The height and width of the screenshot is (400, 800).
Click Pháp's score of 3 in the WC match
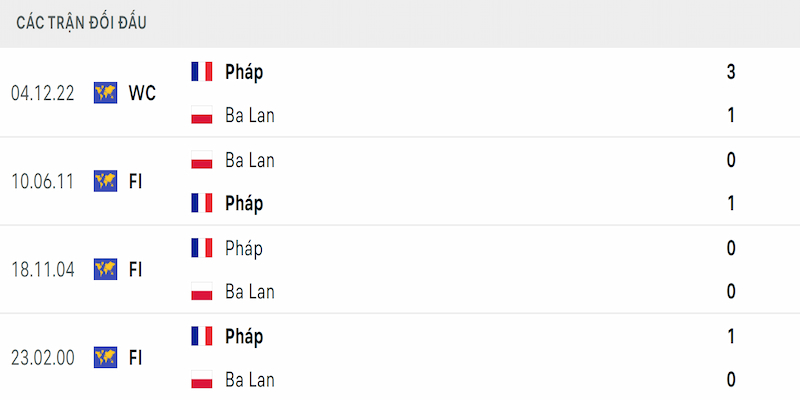(x=731, y=72)
